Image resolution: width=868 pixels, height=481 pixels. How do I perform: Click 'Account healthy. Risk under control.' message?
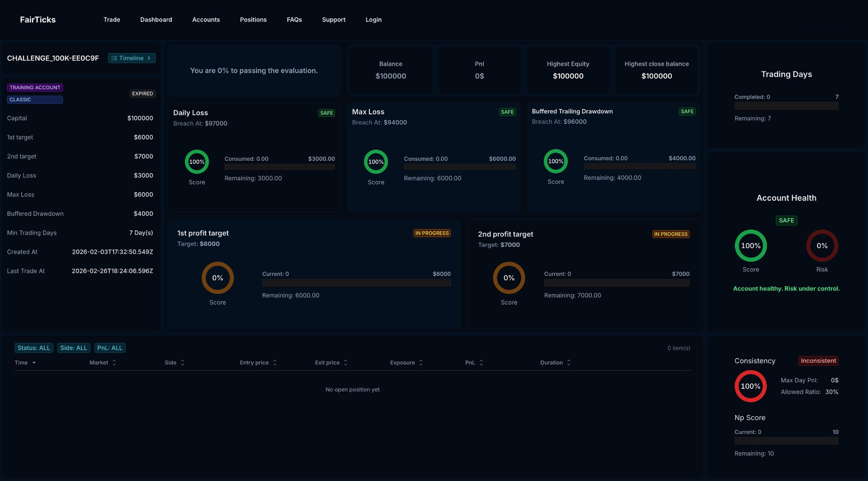tap(787, 289)
